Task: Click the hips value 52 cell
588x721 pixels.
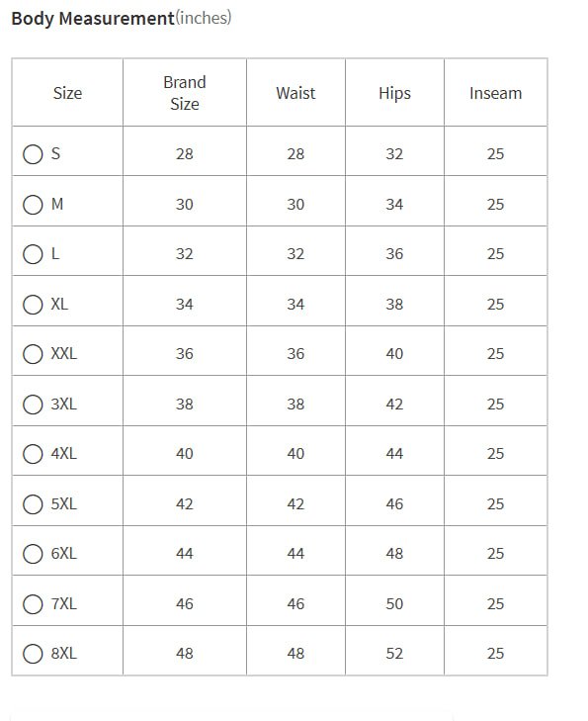Action: tap(394, 654)
